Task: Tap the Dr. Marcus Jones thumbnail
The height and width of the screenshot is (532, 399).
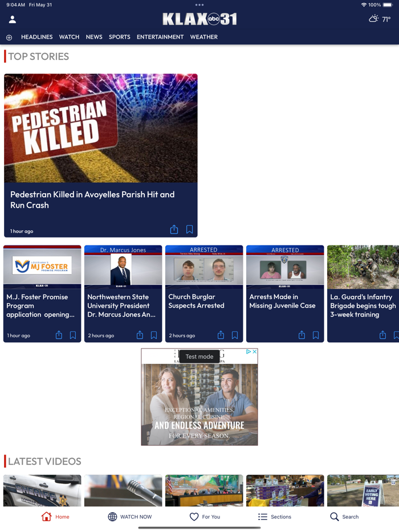Action: pyautogui.click(x=123, y=267)
